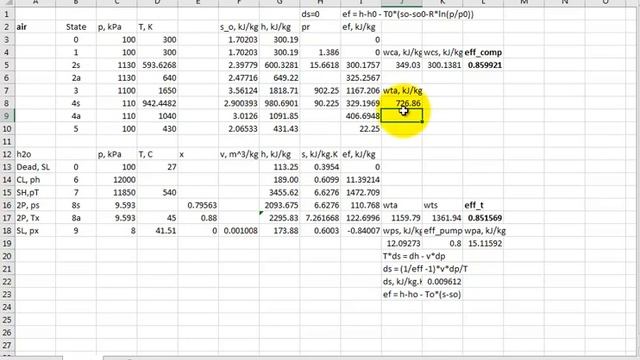Select the 649.22 cell
The image size is (640, 360).
tap(280, 78)
